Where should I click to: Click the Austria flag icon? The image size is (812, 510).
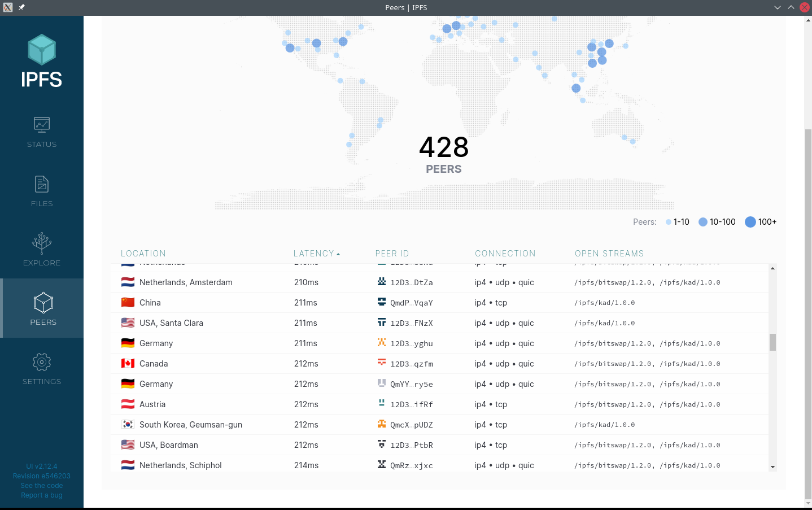[128, 404]
